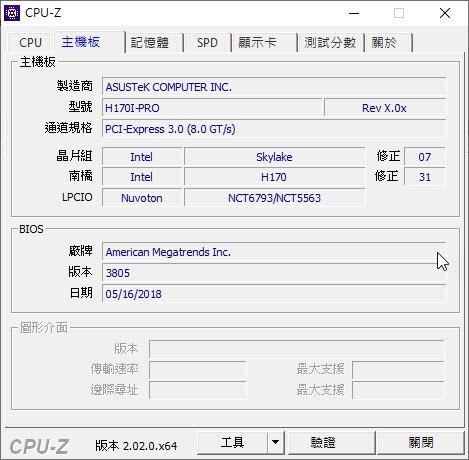Click the Rev X.0x field
Screen dimensions: 469x460
385,108
